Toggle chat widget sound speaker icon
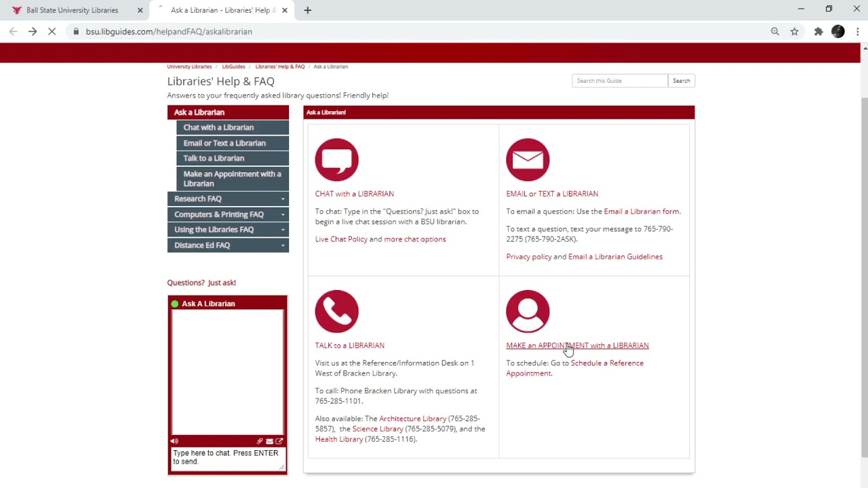 tap(175, 441)
